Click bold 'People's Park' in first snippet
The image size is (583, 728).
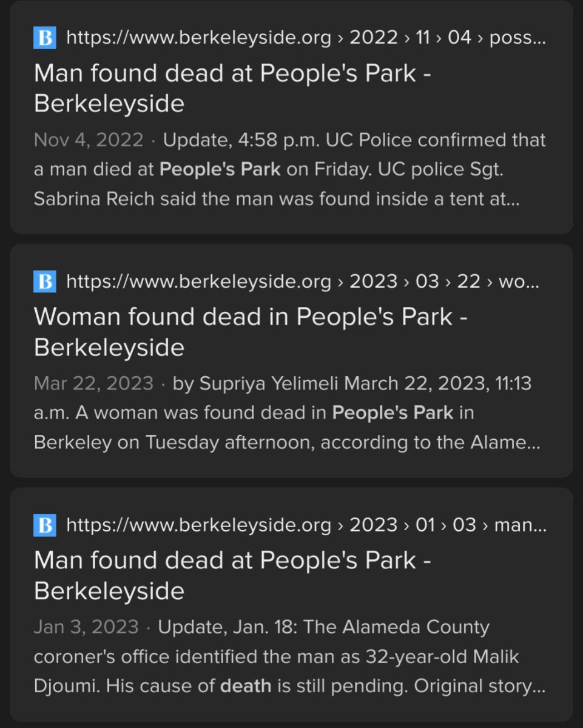(x=220, y=169)
